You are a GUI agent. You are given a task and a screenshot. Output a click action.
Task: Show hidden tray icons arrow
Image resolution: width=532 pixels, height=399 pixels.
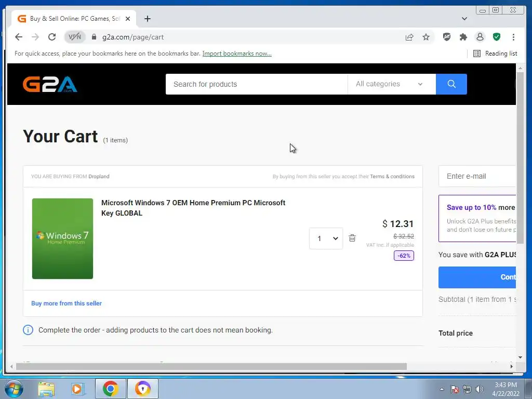(x=442, y=389)
